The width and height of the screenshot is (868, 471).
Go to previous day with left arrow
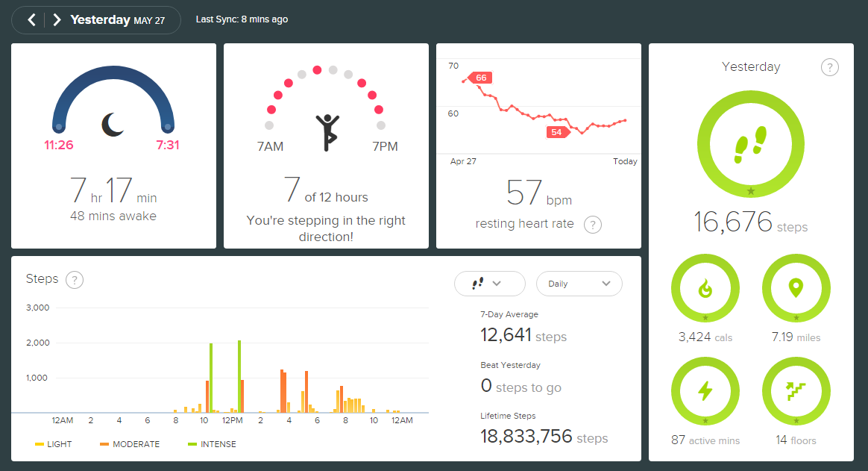31,20
